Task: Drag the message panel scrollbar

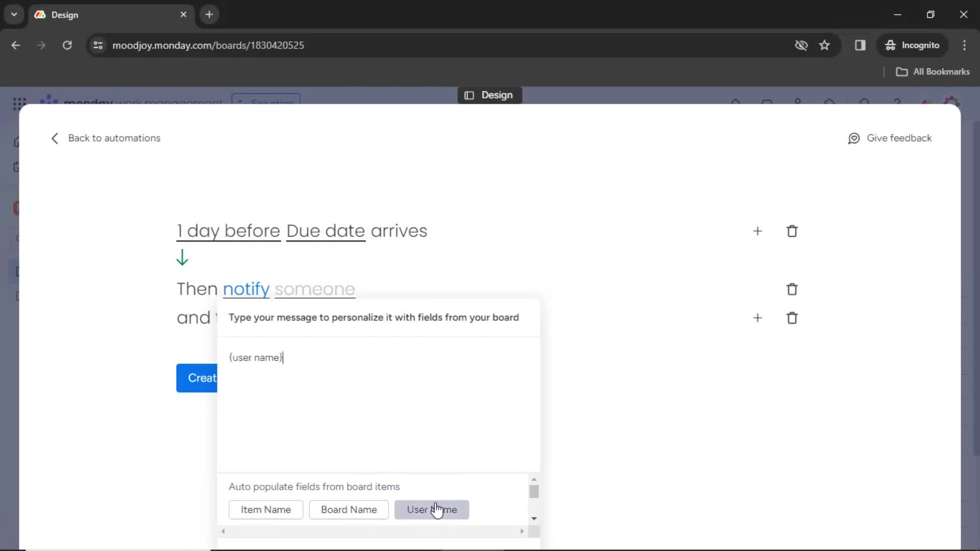Action: (x=535, y=491)
